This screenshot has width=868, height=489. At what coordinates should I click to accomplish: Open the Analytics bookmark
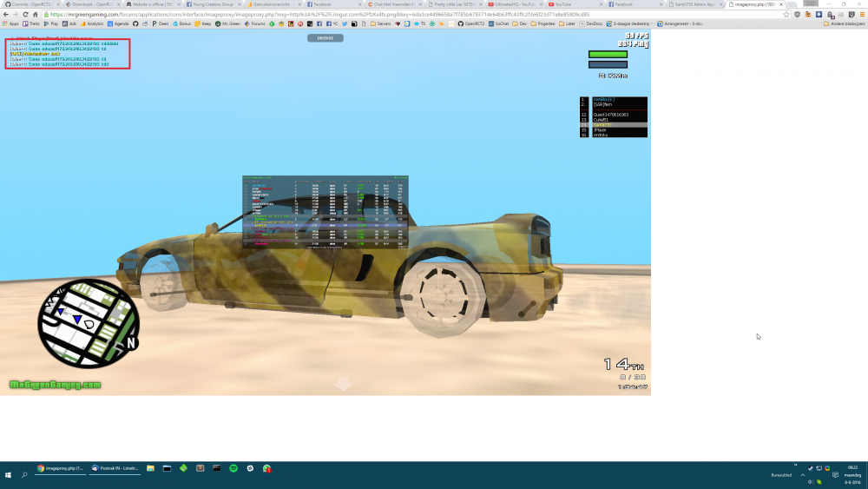click(x=93, y=23)
